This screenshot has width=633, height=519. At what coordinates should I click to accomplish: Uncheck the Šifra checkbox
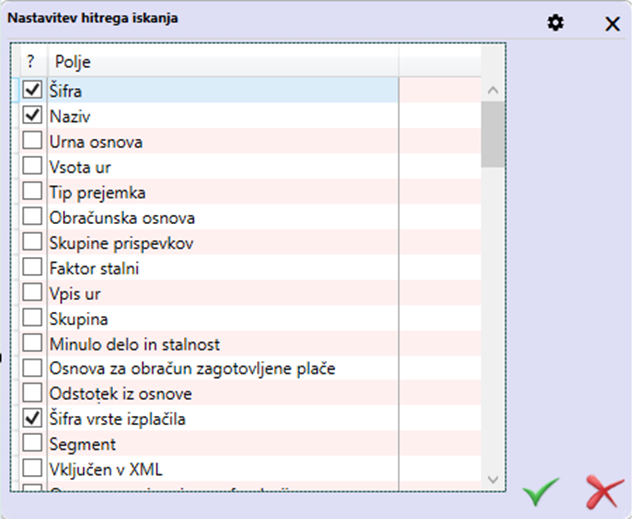32,90
